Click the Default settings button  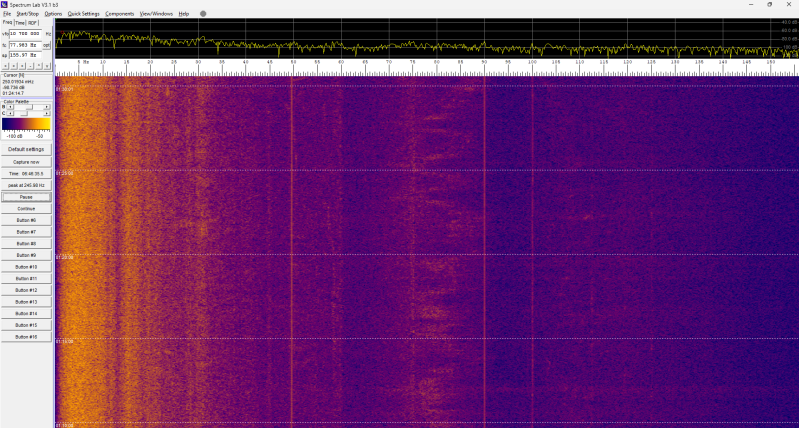tap(26, 149)
